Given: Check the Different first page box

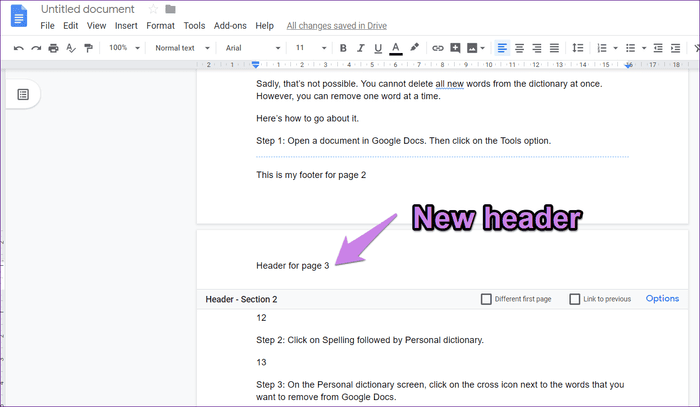Looking at the screenshot, I should click(486, 299).
